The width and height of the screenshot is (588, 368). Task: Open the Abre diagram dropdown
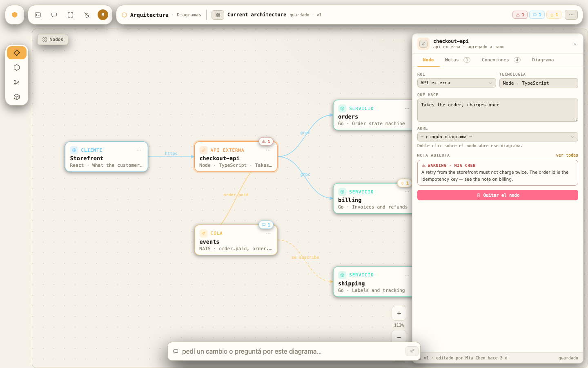pos(498,137)
